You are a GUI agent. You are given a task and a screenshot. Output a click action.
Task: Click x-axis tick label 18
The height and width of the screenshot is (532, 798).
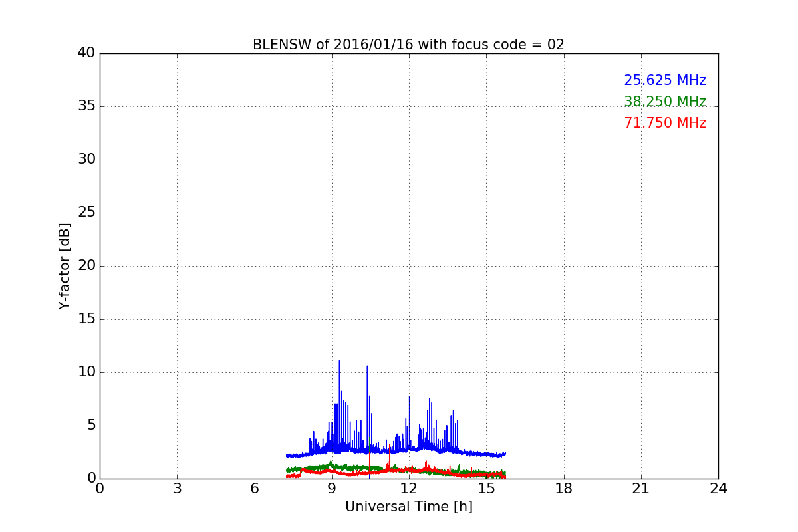click(564, 489)
